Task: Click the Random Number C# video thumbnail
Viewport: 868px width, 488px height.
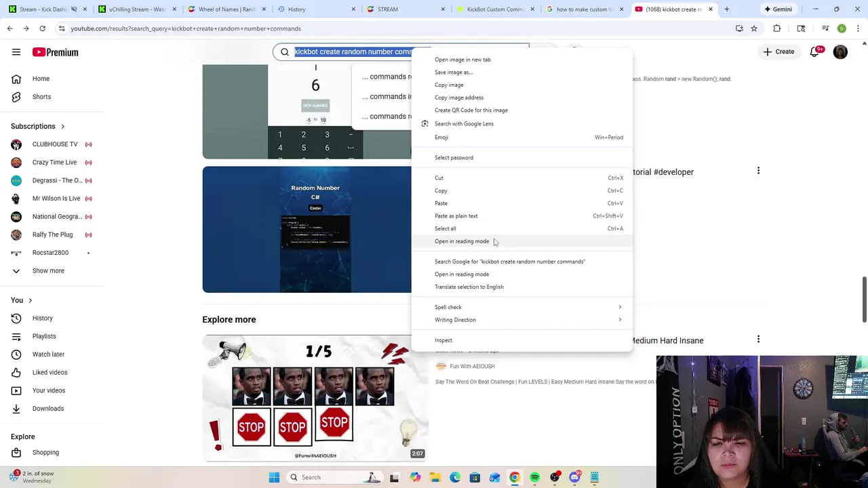Action: pyautogui.click(x=307, y=230)
